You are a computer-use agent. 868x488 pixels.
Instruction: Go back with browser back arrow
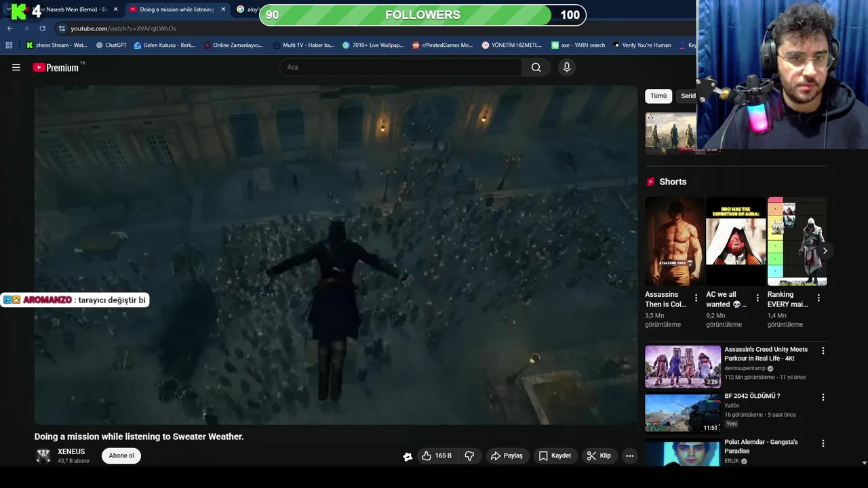[x=9, y=28]
